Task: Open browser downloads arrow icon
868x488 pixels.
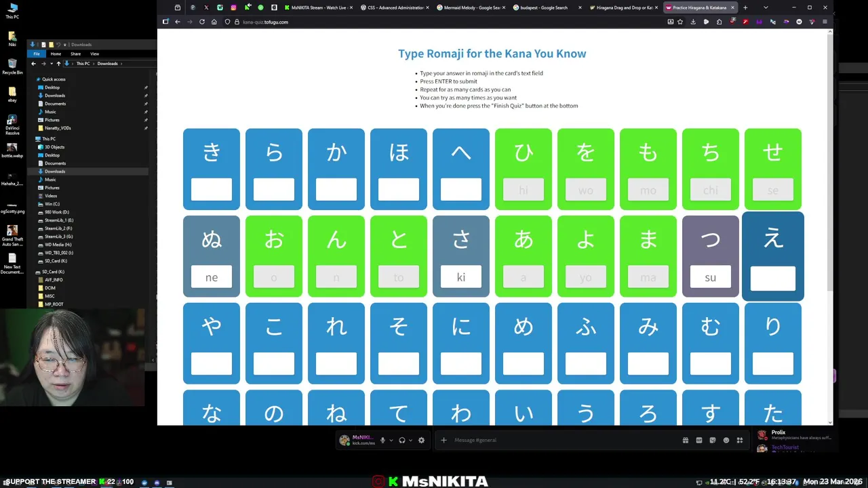Action: [x=693, y=22]
